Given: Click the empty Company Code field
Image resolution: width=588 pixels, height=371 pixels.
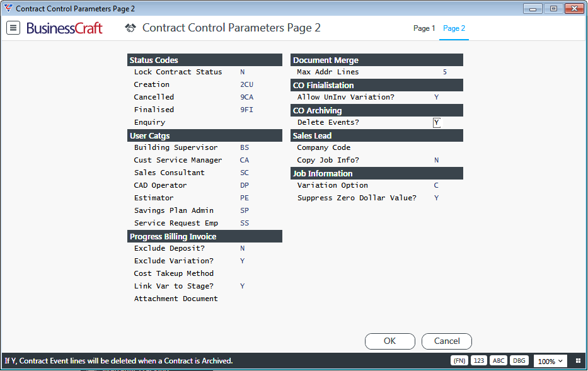Looking at the screenshot, I should pyautogui.click(x=446, y=147).
